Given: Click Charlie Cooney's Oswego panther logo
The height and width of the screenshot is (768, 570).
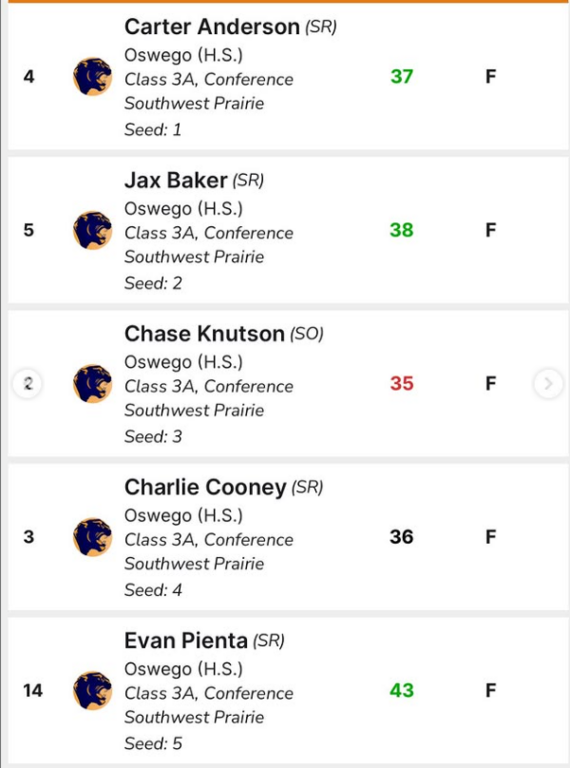Looking at the screenshot, I should click(x=93, y=537).
